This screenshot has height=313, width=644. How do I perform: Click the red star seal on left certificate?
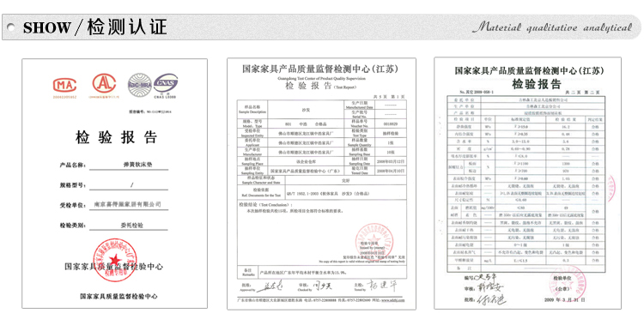[114, 260]
